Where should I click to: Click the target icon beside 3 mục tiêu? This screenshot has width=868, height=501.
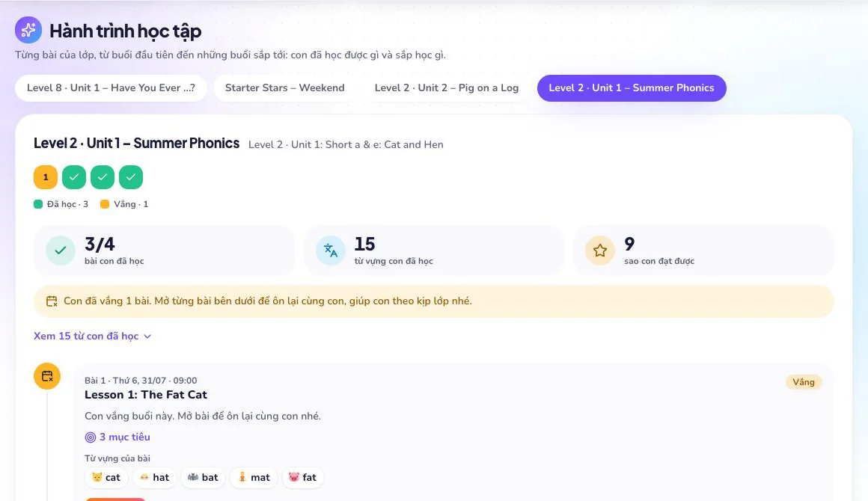click(x=91, y=437)
